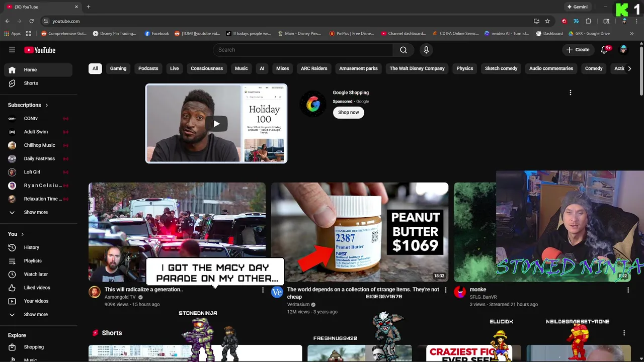
Task: Open Shopping under Explore
Action: click(38, 347)
